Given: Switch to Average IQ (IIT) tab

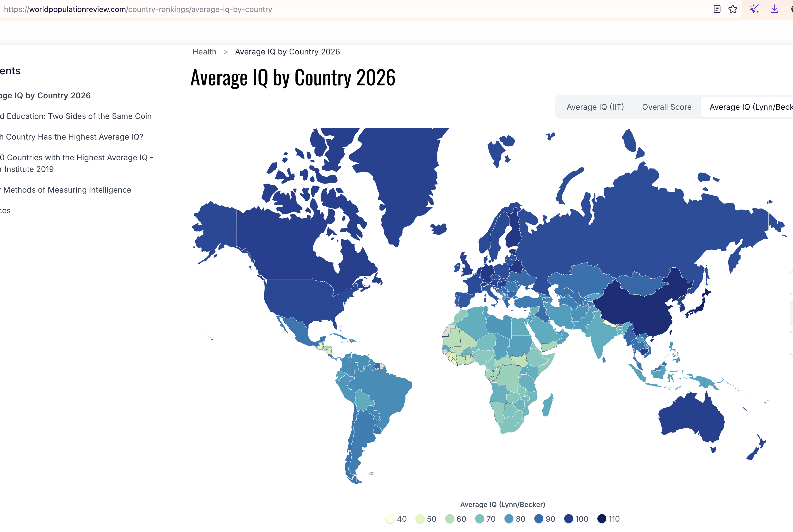Looking at the screenshot, I should [x=595, y=107].
